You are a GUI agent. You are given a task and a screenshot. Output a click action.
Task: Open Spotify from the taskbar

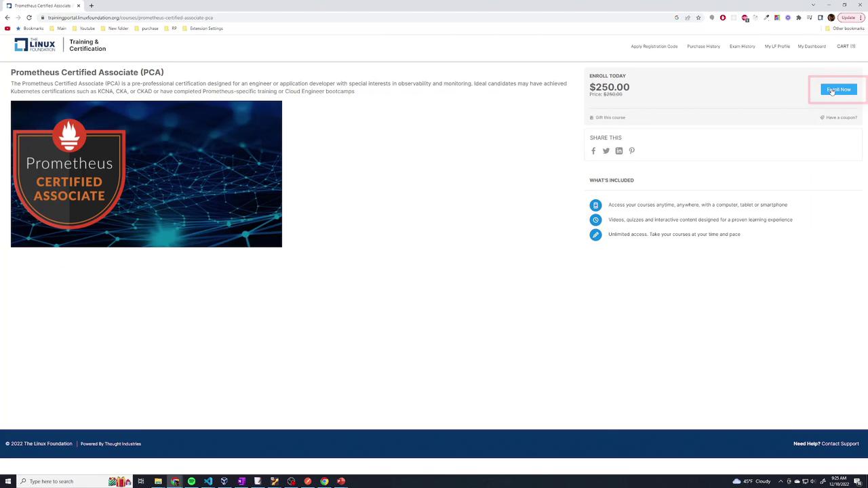(191, 481)
